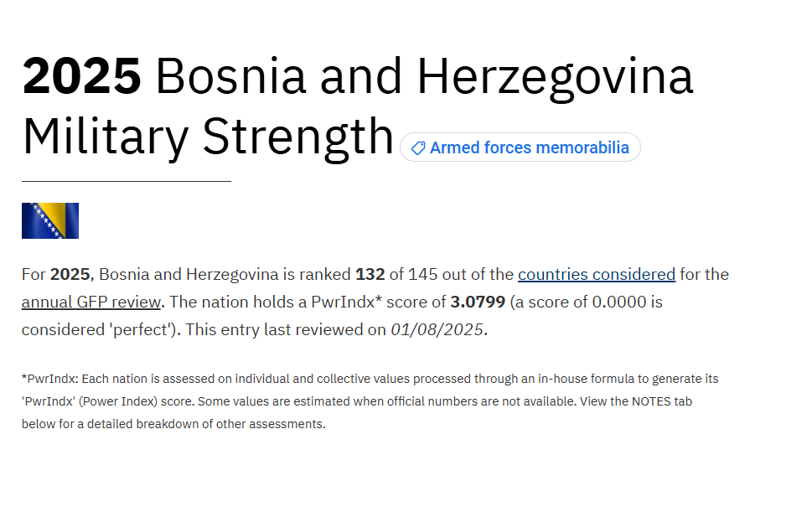Click the italic review date 01/08/2025
This screenshot has width=812, height=517.
pyautogui.click(x=437, y=329)
